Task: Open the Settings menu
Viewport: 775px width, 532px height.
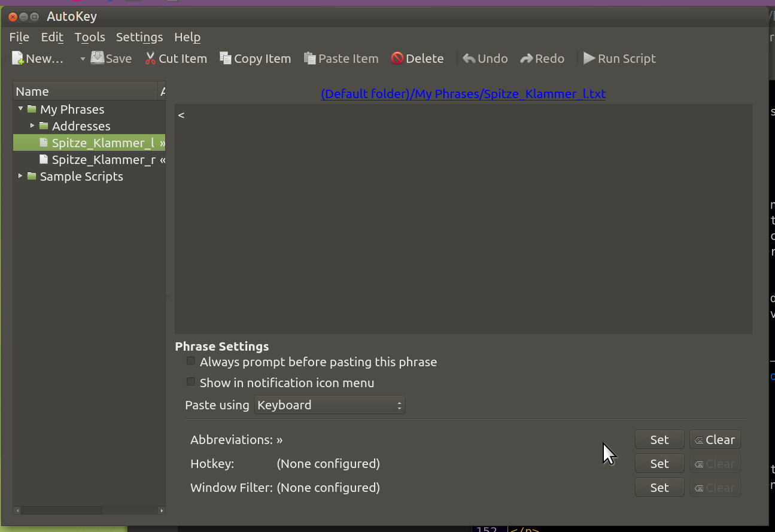Action: coord(139,37)
